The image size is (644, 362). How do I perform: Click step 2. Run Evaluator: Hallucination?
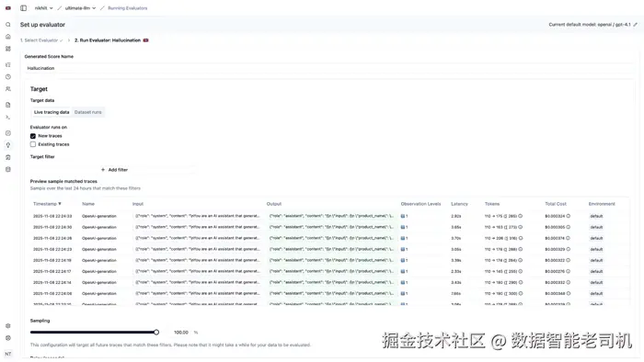point(108,40)
